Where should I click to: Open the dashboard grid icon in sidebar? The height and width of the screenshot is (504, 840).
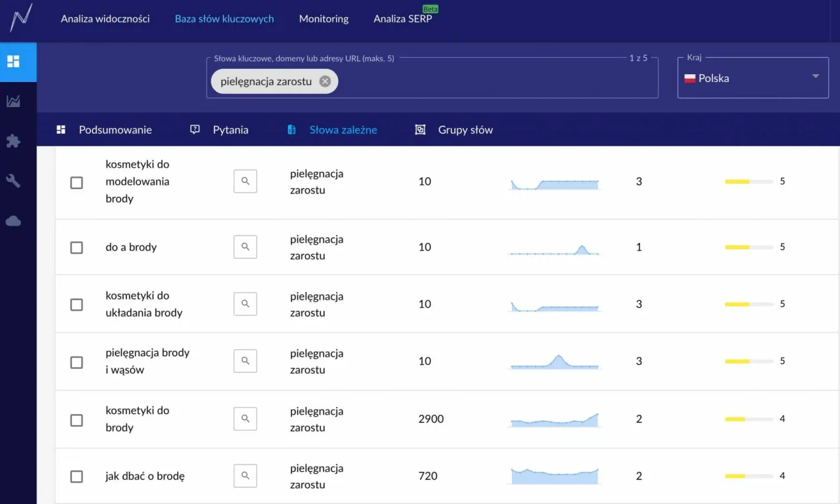pyautogui.click(x=14, y=62)
